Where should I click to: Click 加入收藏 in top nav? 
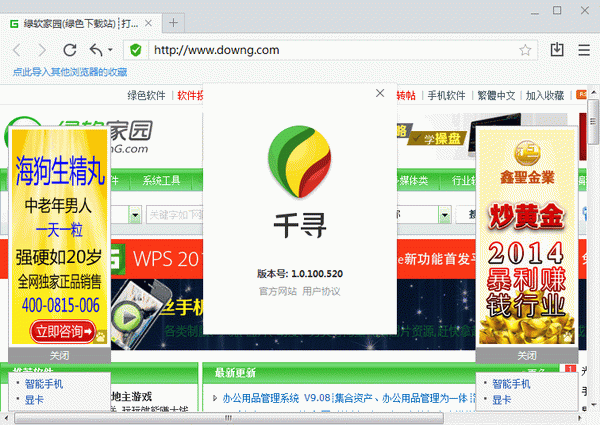(545, 95)
